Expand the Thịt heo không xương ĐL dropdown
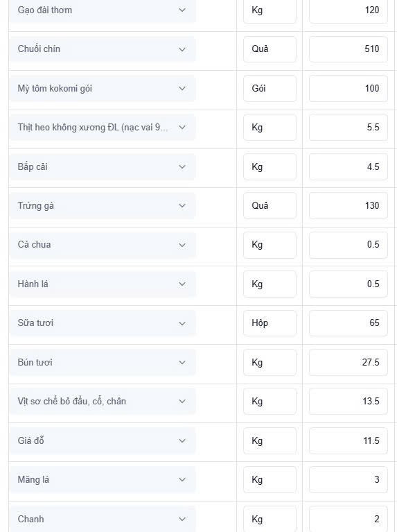The image size is (397, 532). tap(102, 128)
